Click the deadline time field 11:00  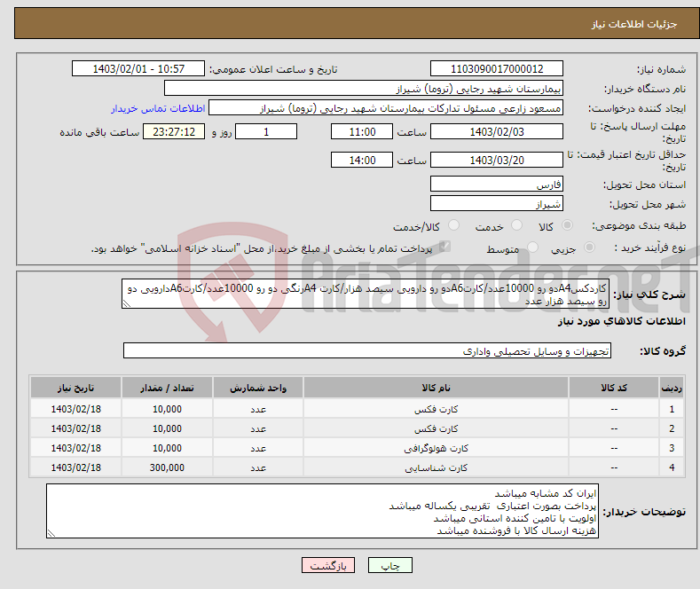[362, 131]
